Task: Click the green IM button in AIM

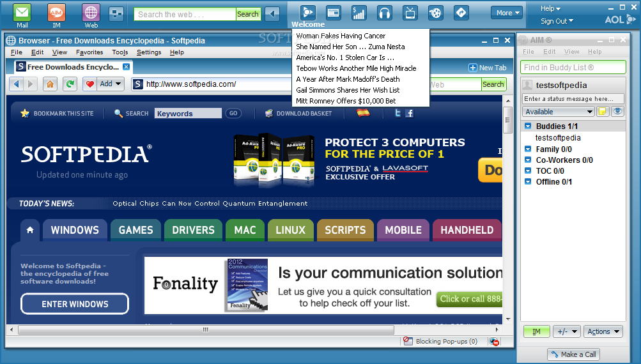Action: (x=536, y=331)
